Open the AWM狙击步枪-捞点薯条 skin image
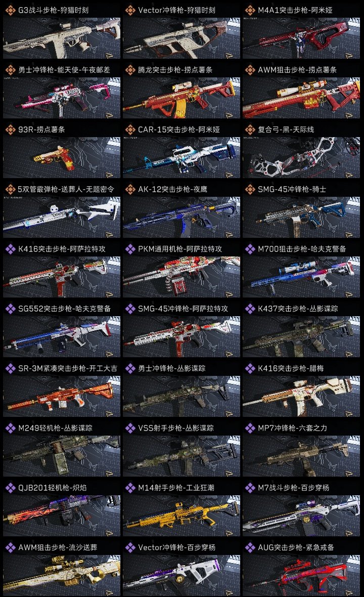 click(x=301, y=98)
